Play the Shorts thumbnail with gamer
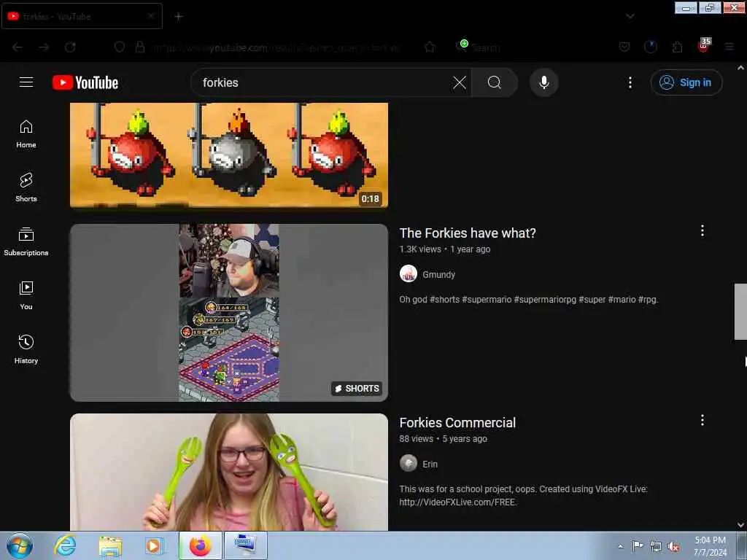The height and width of the screenshot is (560, 747). coord(228,312)
